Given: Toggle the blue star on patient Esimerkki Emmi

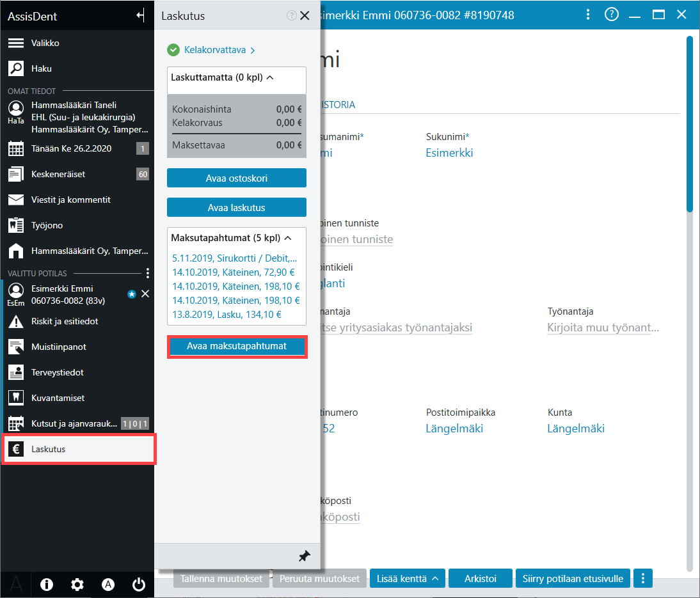Looking at the screenshot, I should click(132, 294).
